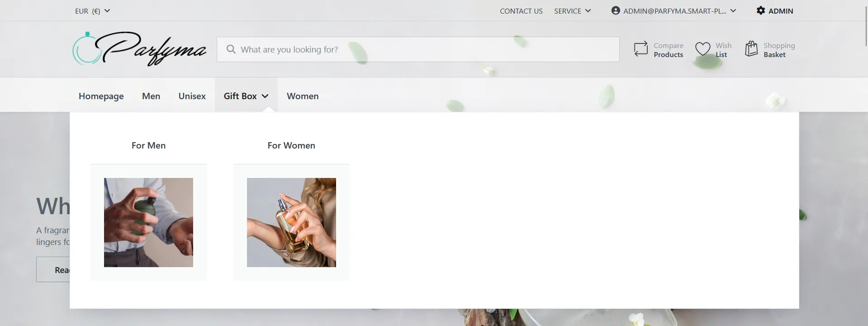
Task: Open the Men category
Action: [x=151, y=96]
